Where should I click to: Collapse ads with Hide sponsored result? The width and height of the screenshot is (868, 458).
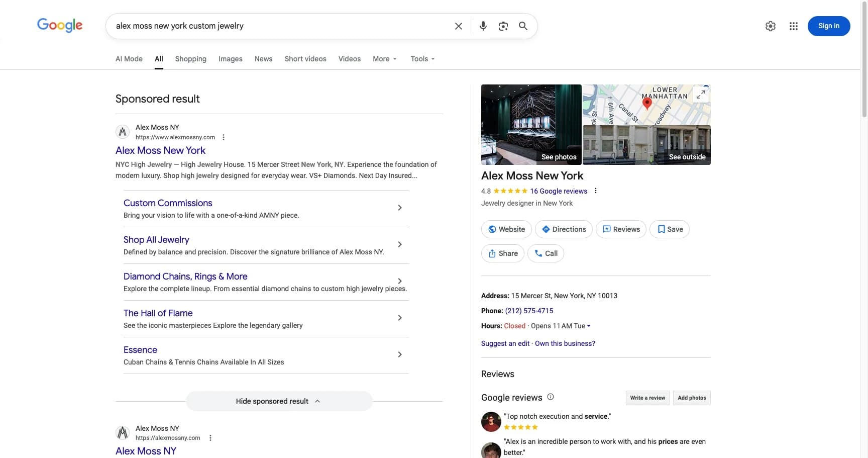(279, 401)
